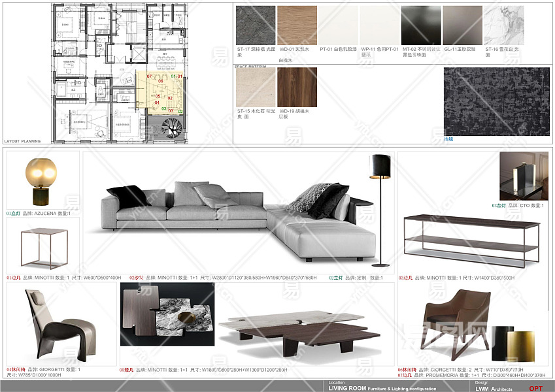Select the square metal-frame side table image
Viewport: 555px width, 392px height.
44,248
